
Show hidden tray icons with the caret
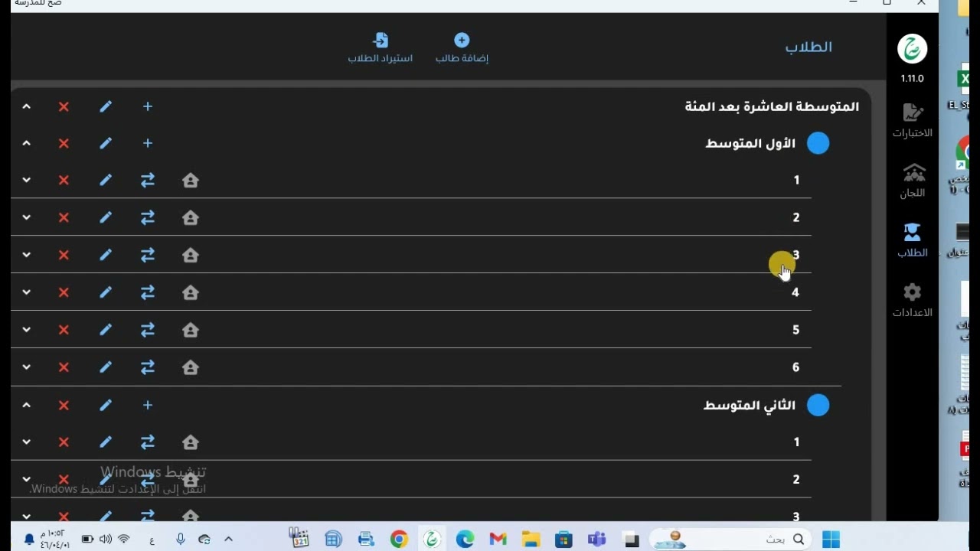[228, 540]
